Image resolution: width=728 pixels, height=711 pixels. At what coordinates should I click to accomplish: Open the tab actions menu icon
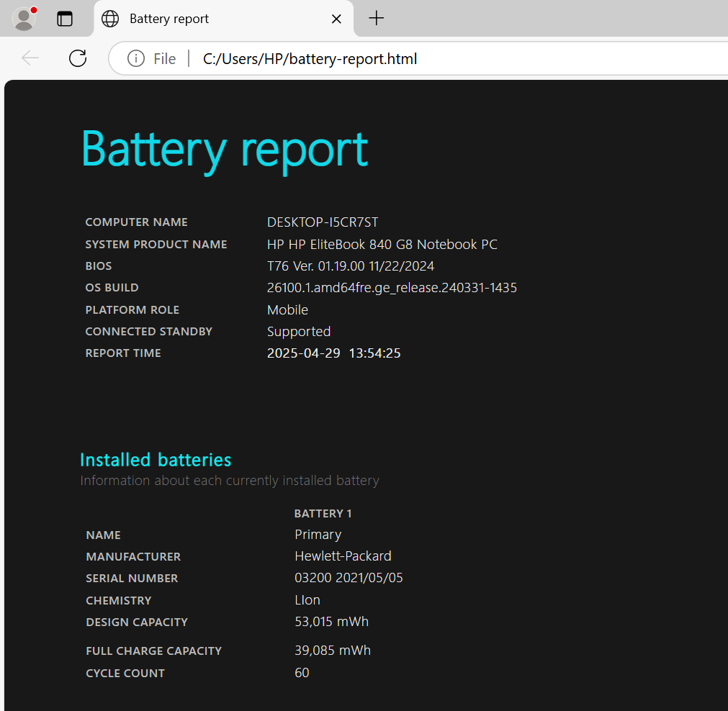(65, 19)
